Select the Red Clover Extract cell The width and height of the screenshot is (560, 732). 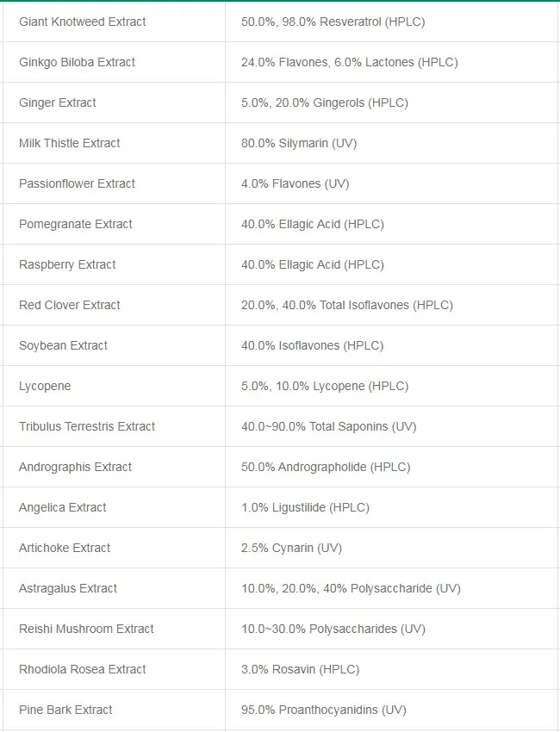(70, 305)
